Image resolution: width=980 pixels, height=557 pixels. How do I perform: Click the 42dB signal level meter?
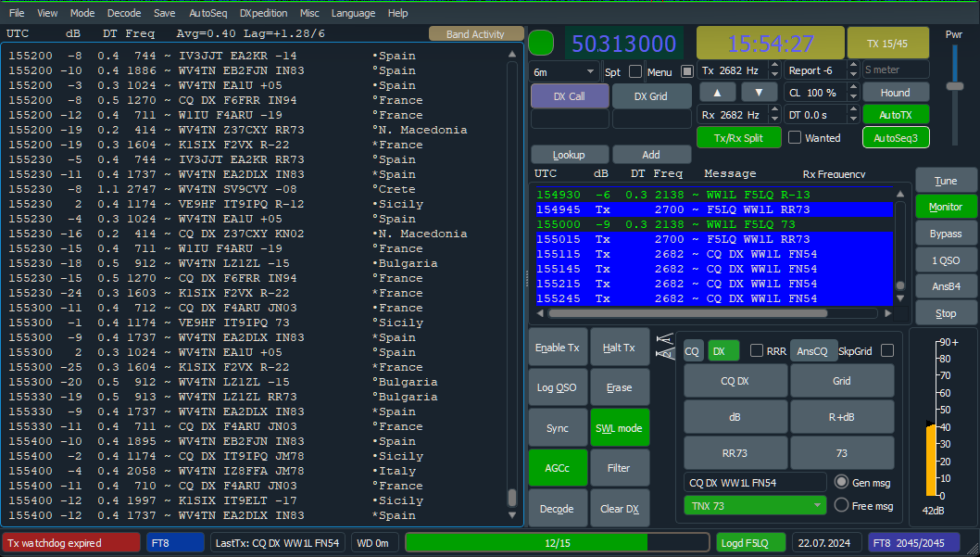[931, 419]
